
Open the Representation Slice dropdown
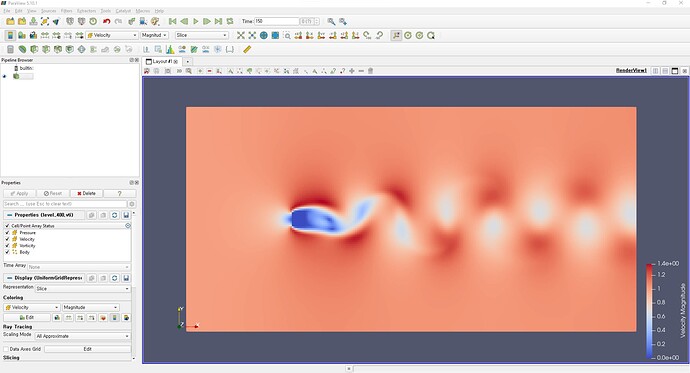pyautogui.click(x=83, y=289)
